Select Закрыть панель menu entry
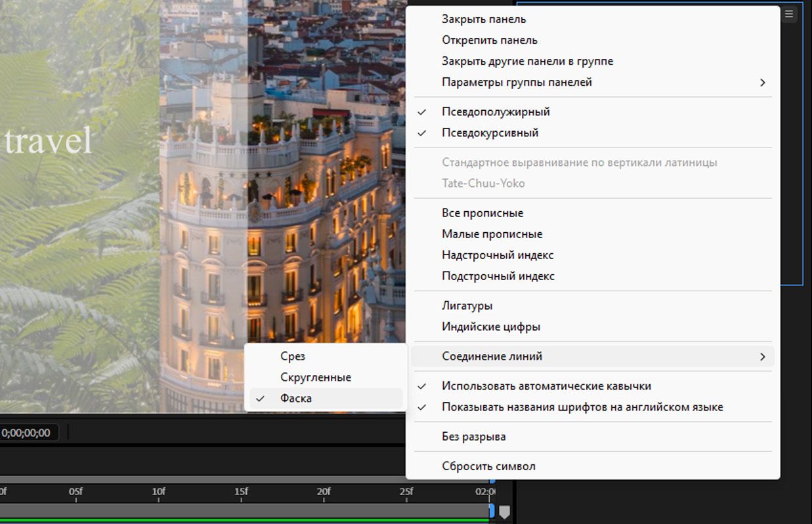The width and height of the screenshot is (812, 524). pyautogui.click(x=593, y=19)
